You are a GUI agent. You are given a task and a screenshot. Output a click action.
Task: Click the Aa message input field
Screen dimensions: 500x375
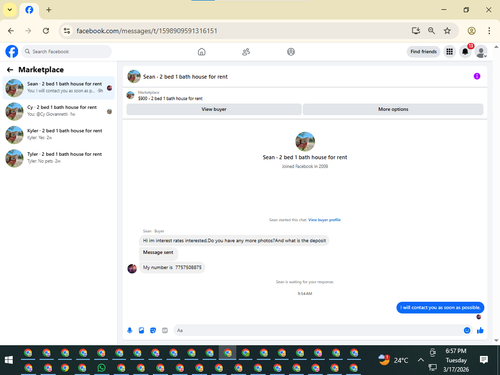click(x=317, y=330)
